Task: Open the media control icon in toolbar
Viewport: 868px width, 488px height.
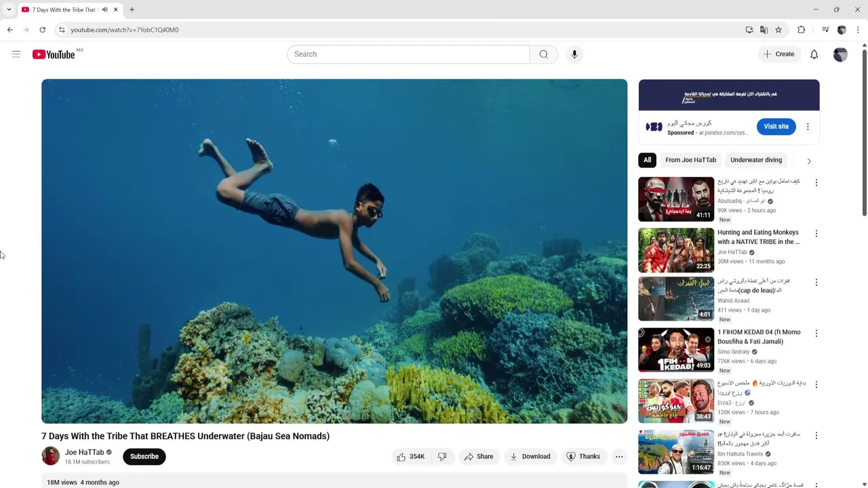Action: 825,30
